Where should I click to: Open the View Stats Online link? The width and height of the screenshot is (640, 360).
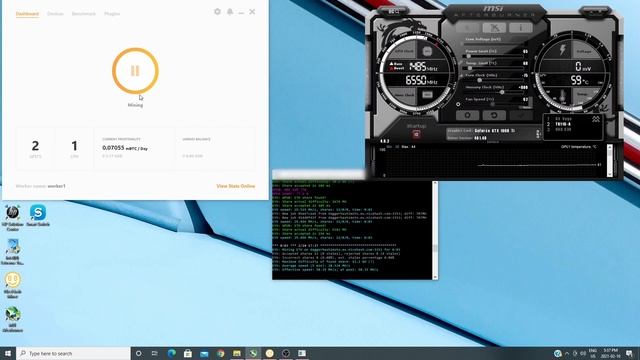pos(236,186)
